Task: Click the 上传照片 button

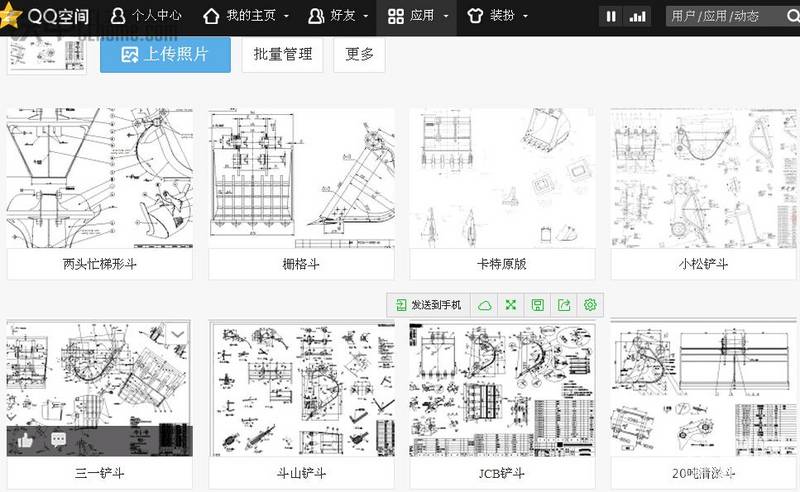Action: [x=165, y=54]
